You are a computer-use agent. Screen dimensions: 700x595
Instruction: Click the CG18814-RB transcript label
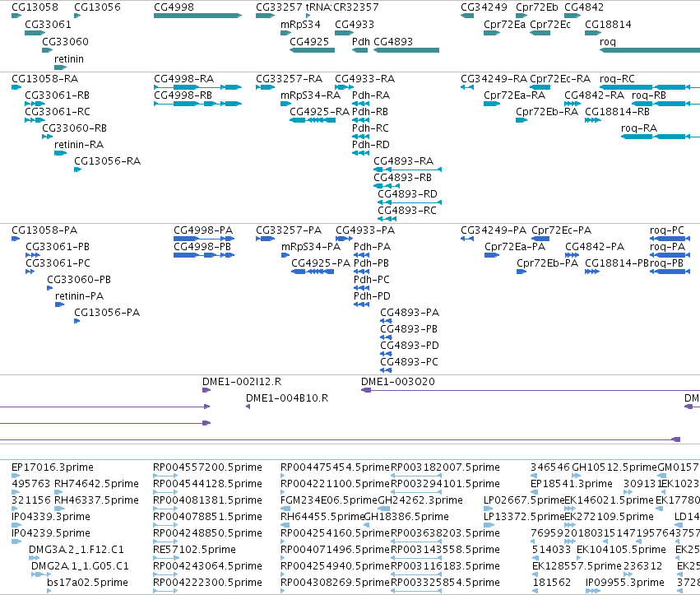tap(618, 112)
